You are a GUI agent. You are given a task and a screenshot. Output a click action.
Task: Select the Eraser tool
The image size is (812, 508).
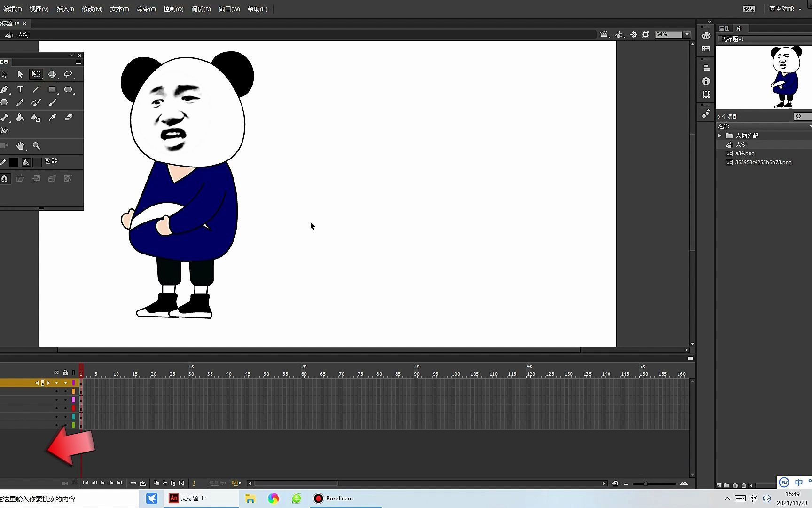pyautogui.click(x=68, y=118)
